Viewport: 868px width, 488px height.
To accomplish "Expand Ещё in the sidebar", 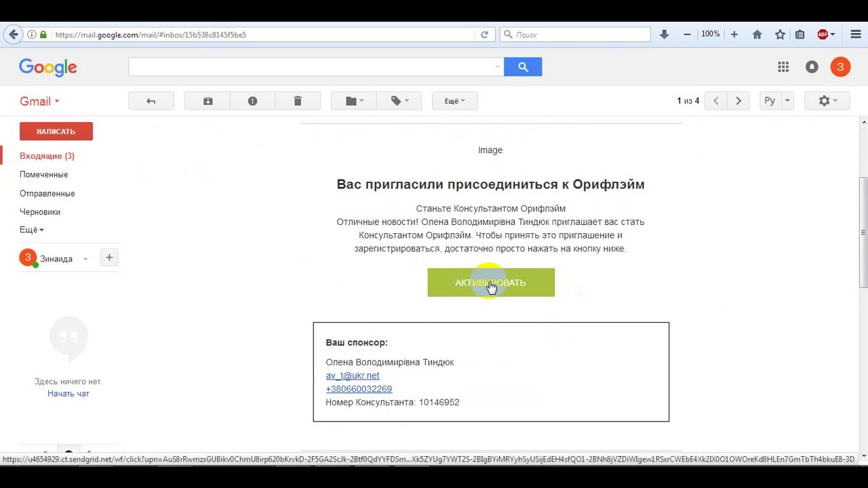I will tap(31, 230).
